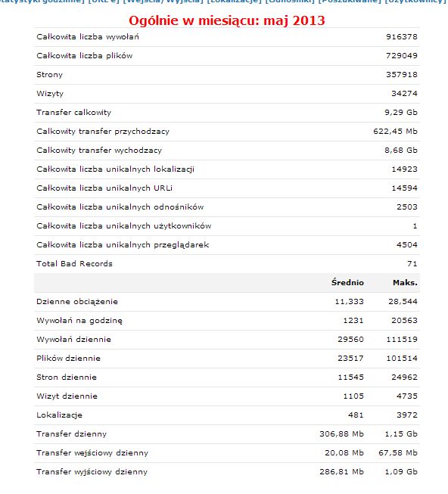Open the Odnośniki navigation link
Image resolution: width=448 pixels, height=494 pixels.
tap(290, 2)
